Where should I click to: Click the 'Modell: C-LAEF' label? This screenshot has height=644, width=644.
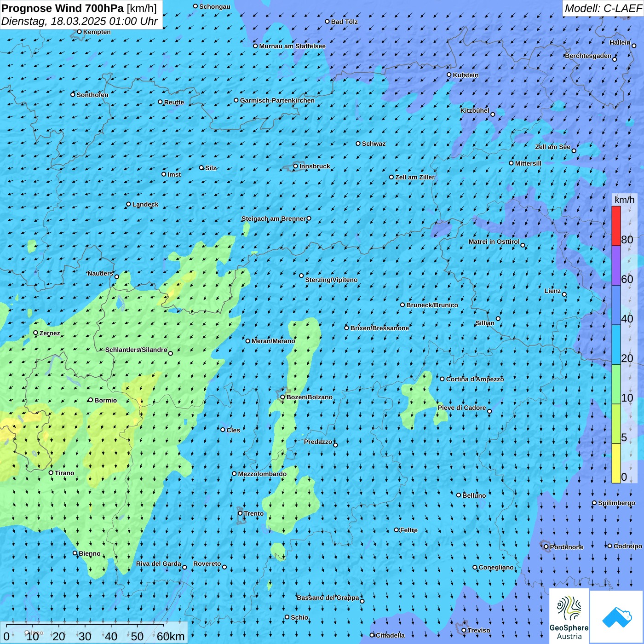pos(603,8)
